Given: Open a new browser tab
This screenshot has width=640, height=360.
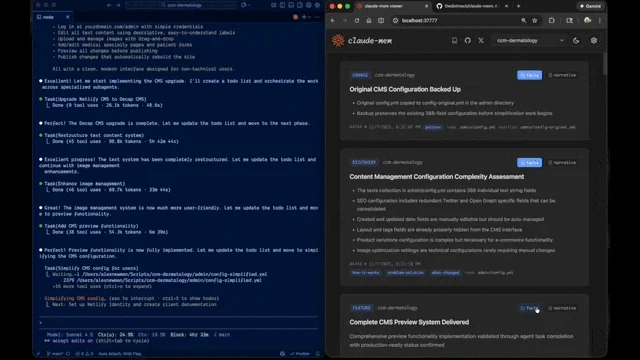Looking at the screenshot, I should 518,6.
